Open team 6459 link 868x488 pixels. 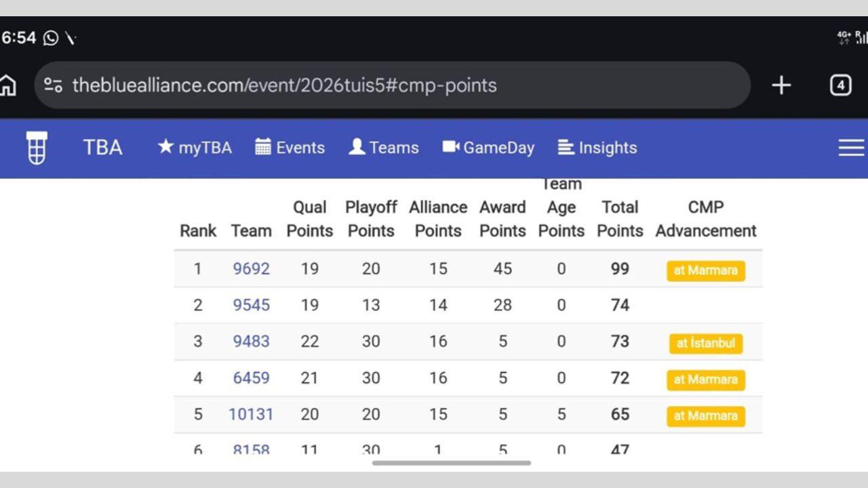(x=252, y=378)
